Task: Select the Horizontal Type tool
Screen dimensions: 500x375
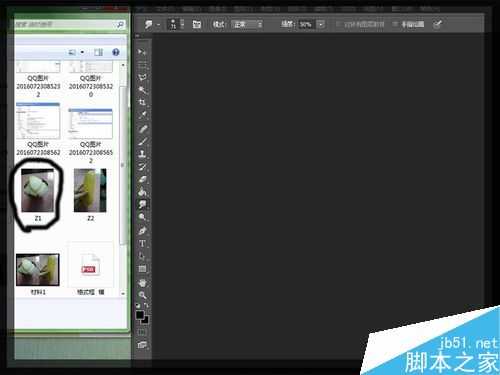Action: coord(142,243)
